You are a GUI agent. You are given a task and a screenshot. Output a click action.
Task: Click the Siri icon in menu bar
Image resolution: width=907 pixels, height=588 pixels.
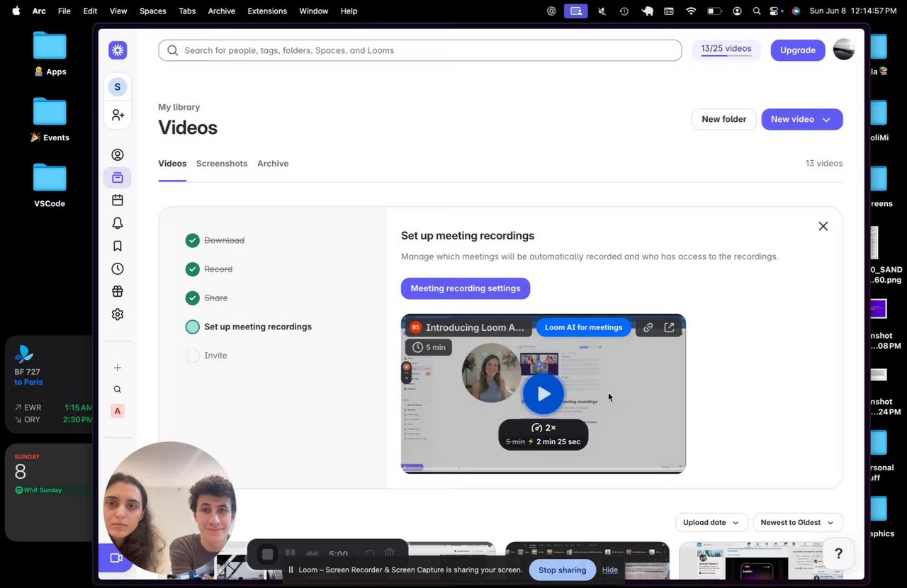click(x=796, y=11)
